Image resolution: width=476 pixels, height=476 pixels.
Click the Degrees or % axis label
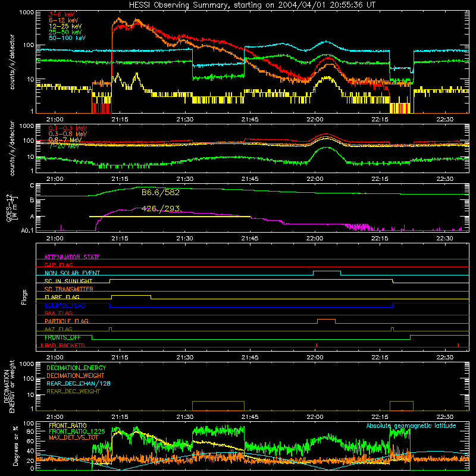(16, 446)
